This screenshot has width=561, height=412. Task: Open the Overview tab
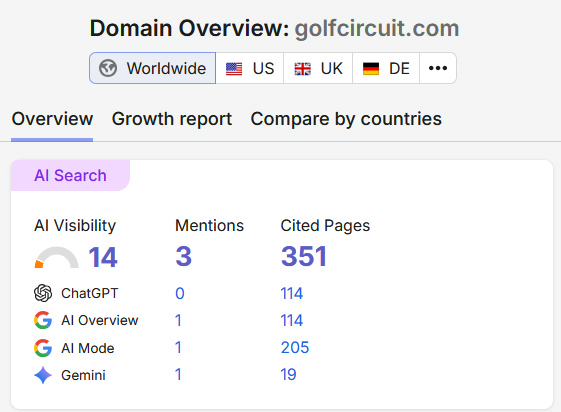pos(52,119)
